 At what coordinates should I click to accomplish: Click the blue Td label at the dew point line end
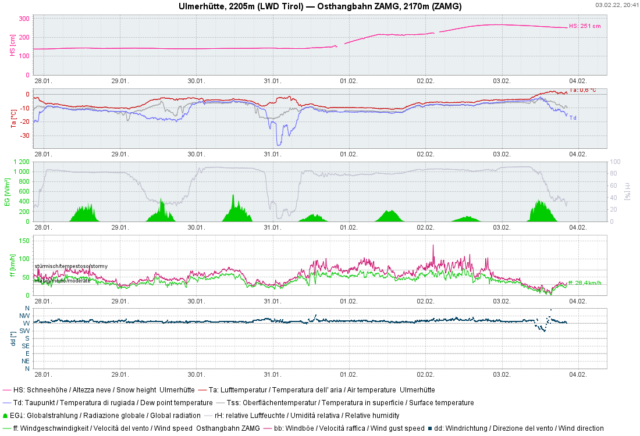click(x=573, y=118)
